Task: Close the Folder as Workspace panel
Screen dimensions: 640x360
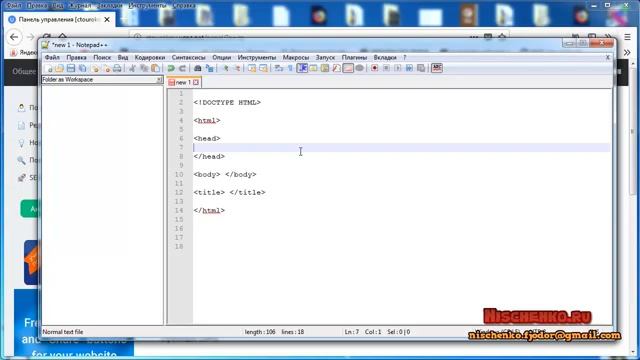Action: [159, 80]
